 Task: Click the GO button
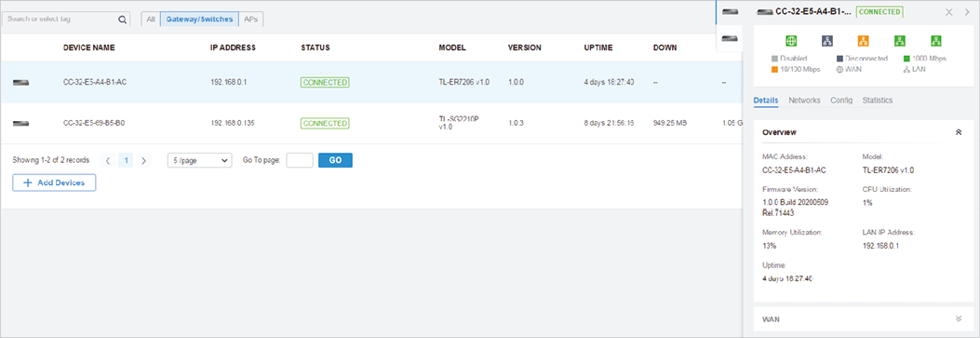[336, 160]
